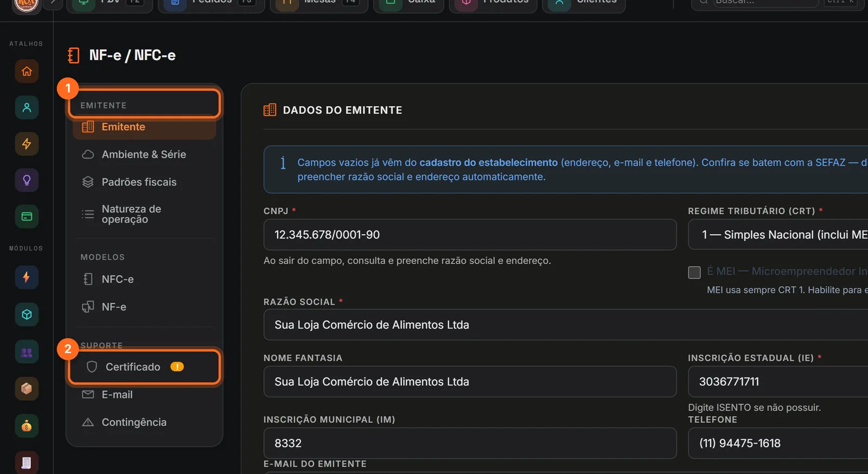This screenshot has width=868, height=474.
Task: Click the CNPJ input field
Action: tap(470, 235)
